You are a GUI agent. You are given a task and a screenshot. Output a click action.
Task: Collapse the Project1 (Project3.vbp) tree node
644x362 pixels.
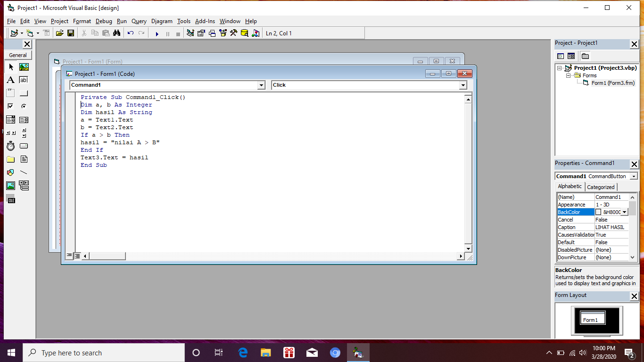pyautogui.click(x=560, y=68)
